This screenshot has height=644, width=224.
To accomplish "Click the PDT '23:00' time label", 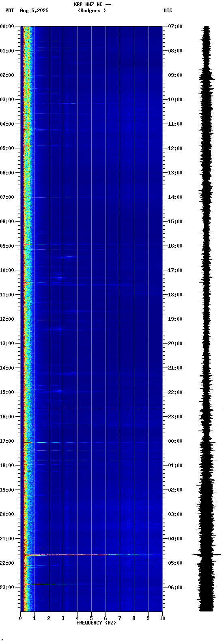I will pyautogui.click(x=7, y=587).
